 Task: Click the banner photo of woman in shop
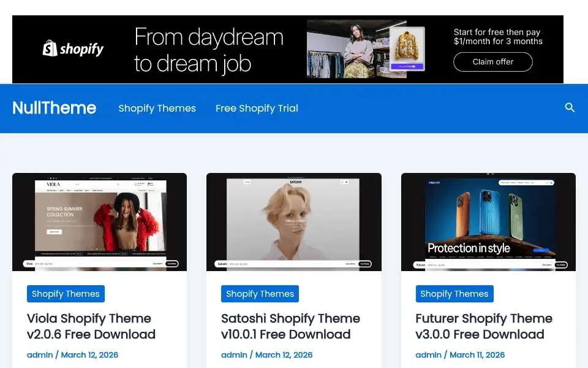click(356, 49)
